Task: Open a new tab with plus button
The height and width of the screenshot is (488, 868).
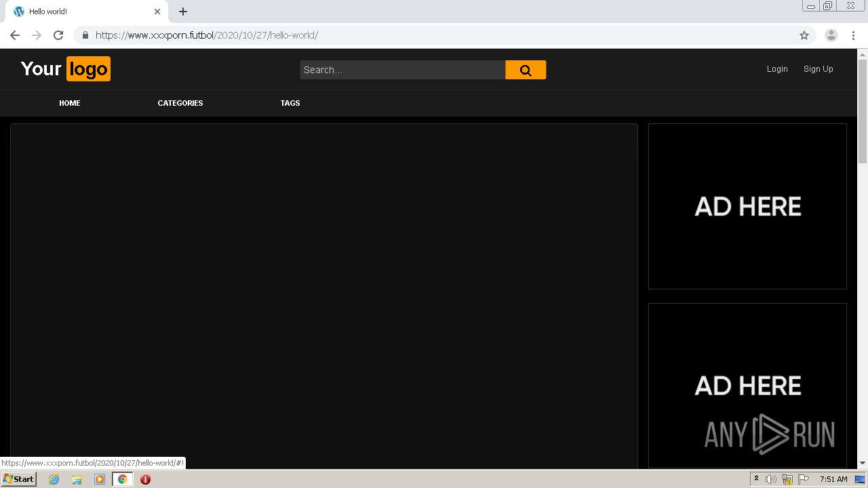Action: (x=183, y=12)
